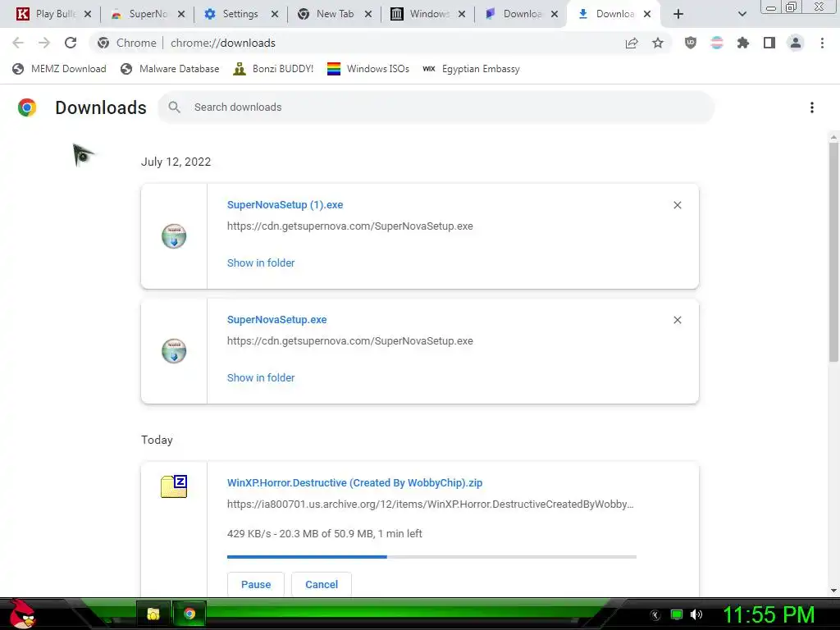Image resolution: width=840 pixels, height=630 pixels.
Task: Show SuperNovaSetup (1).exe in folder
Action: coord(261,262)
